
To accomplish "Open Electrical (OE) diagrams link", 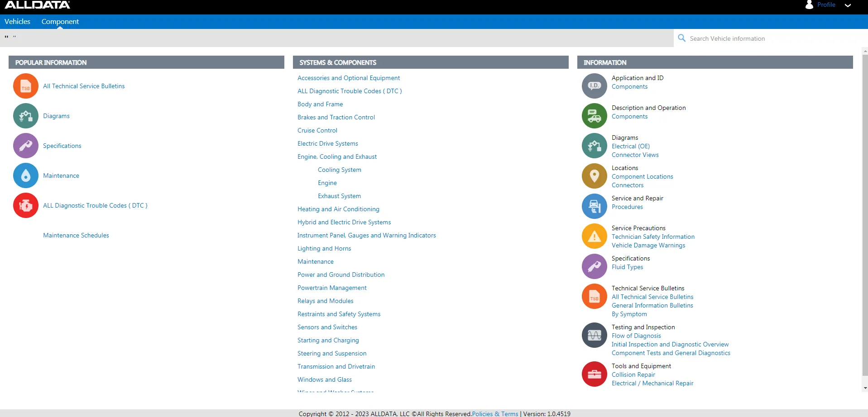I will click(631, 146).
